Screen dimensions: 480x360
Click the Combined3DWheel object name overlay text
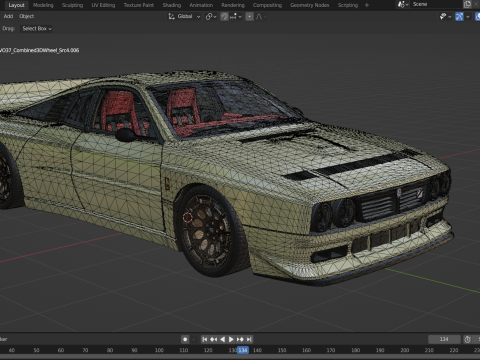pos(39,50)
